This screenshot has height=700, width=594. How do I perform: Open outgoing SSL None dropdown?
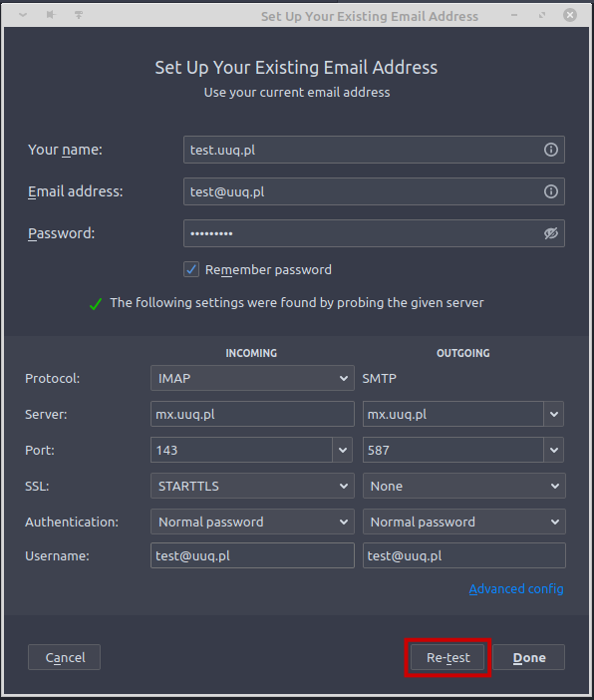[464, 486]
